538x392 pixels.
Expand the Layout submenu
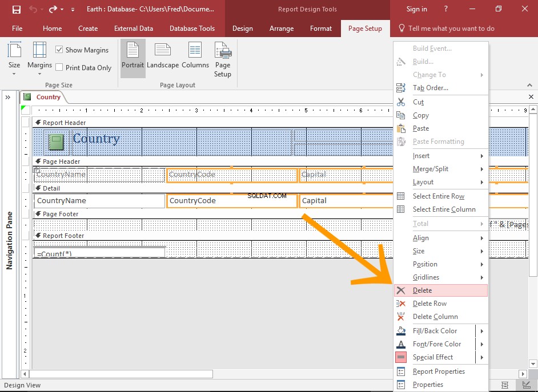(440, 182)
